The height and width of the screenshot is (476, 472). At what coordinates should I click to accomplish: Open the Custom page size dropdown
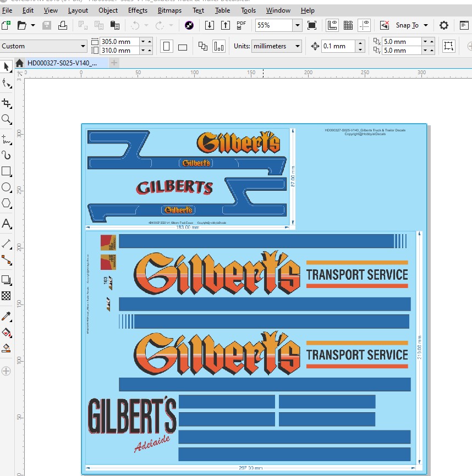(83, 46)
